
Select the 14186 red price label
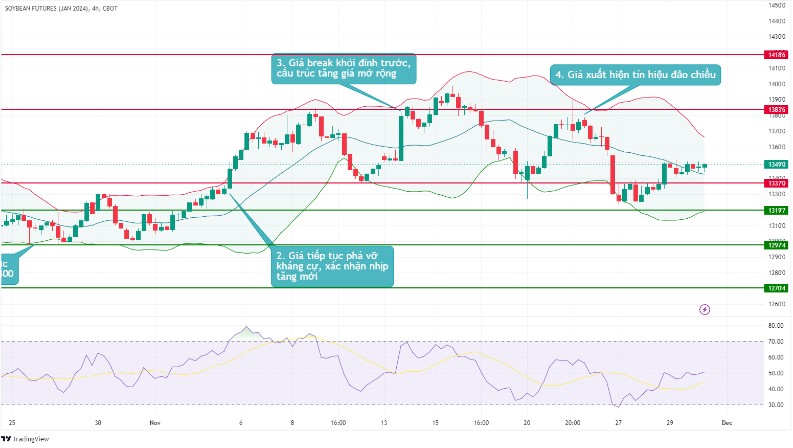[776, 54]
